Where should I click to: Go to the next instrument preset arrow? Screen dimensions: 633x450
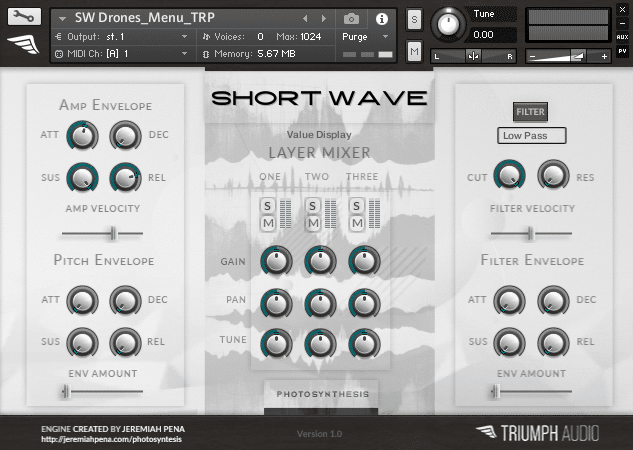click(x=323, y=19)
